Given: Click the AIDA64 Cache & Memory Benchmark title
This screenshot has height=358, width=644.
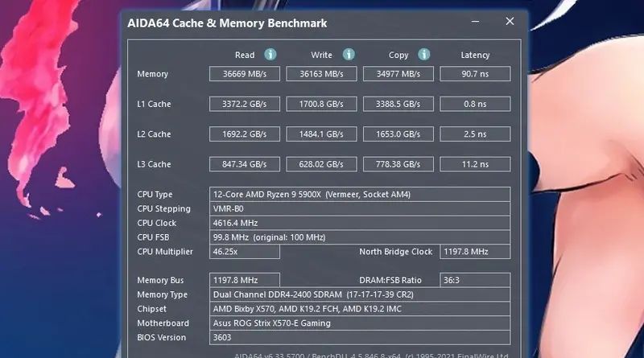Looking at the screenshot, I should [227, 23].
